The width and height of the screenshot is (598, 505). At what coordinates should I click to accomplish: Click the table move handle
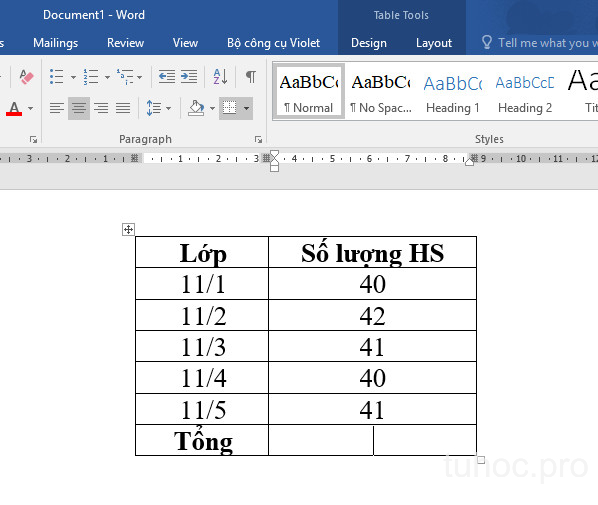coord(128,230)
